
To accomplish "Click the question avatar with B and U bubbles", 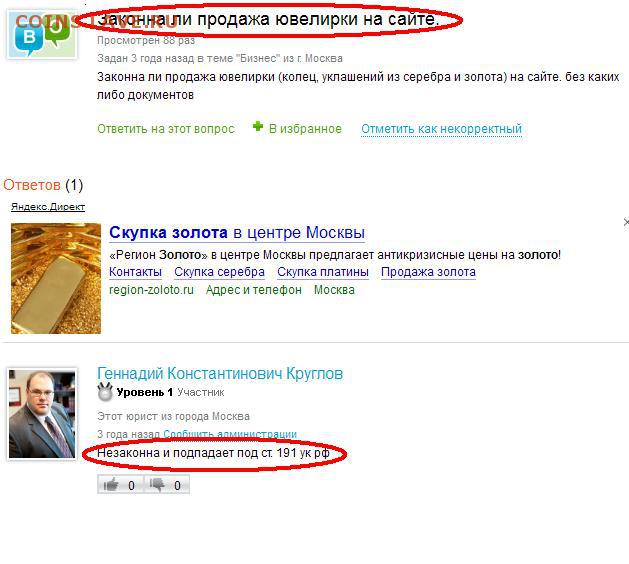I will 42,35.
